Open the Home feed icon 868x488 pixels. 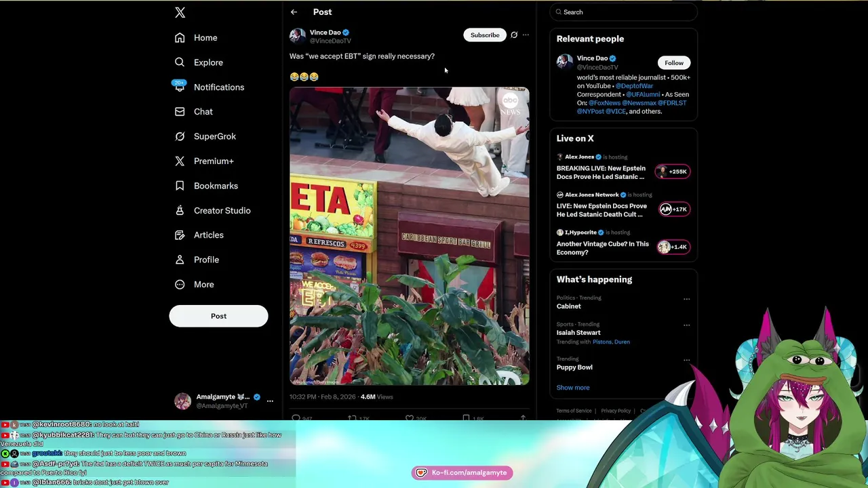(x=180, y=38)
